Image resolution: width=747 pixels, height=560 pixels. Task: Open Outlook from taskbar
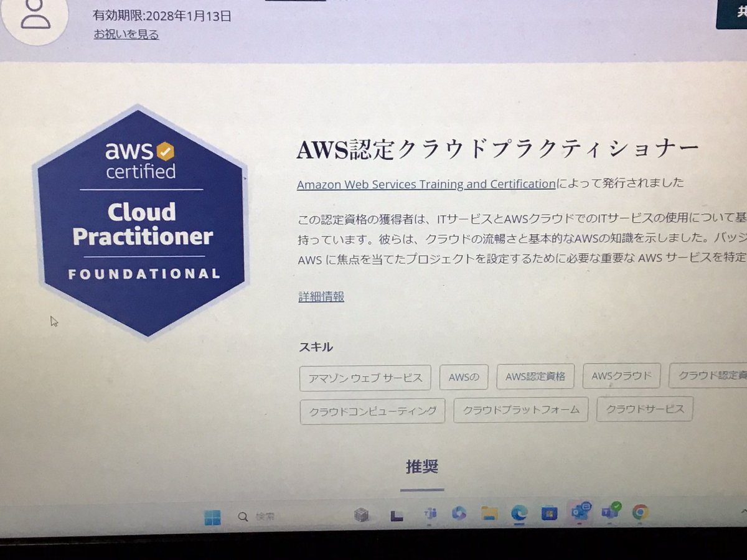[x=581, y=511]
